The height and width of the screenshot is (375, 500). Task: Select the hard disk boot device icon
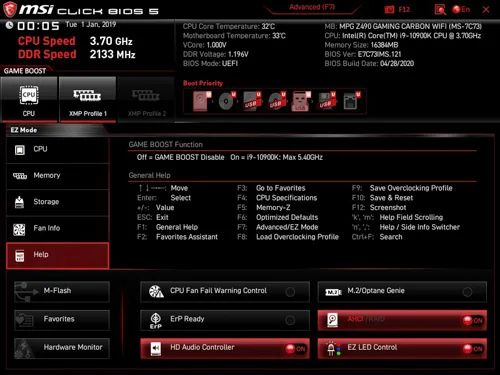201,101
